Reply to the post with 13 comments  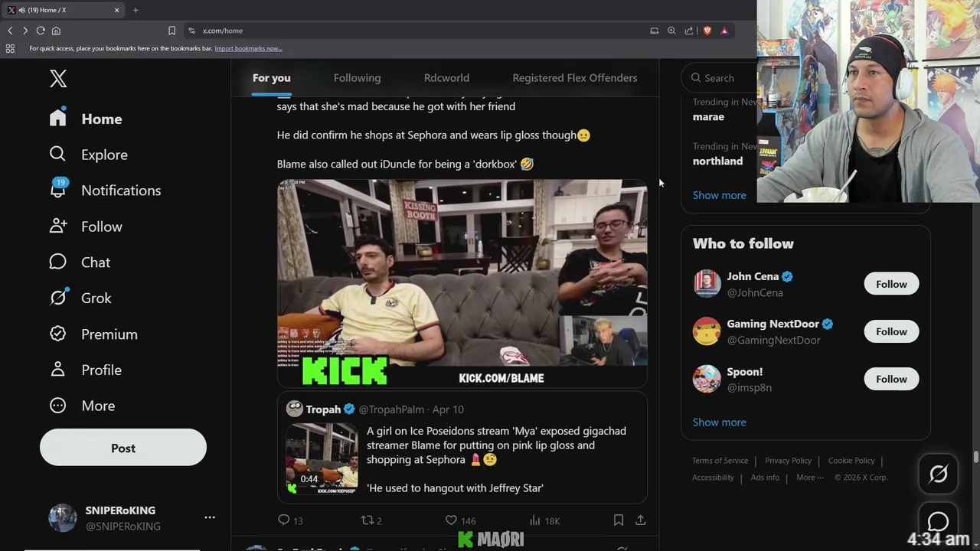[290, 520]
